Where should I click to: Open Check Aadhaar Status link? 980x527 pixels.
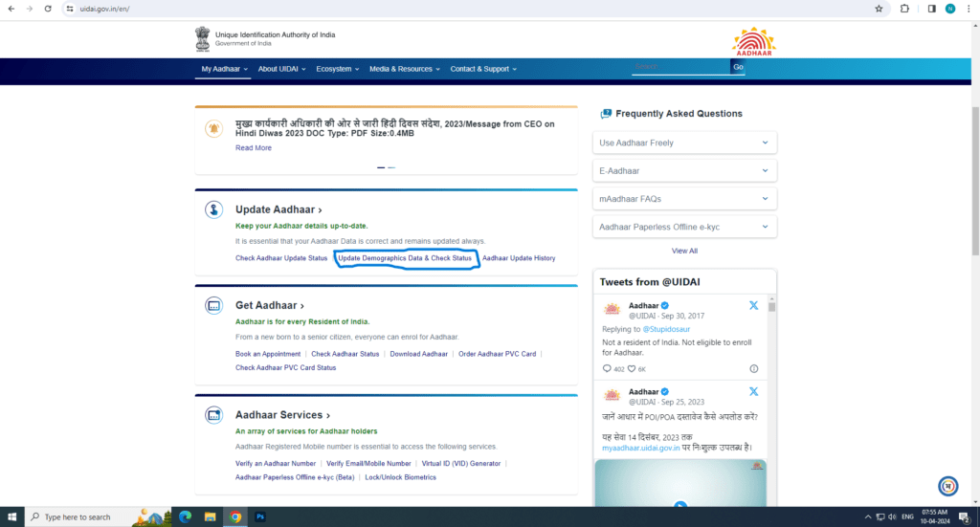click(345, 354)
